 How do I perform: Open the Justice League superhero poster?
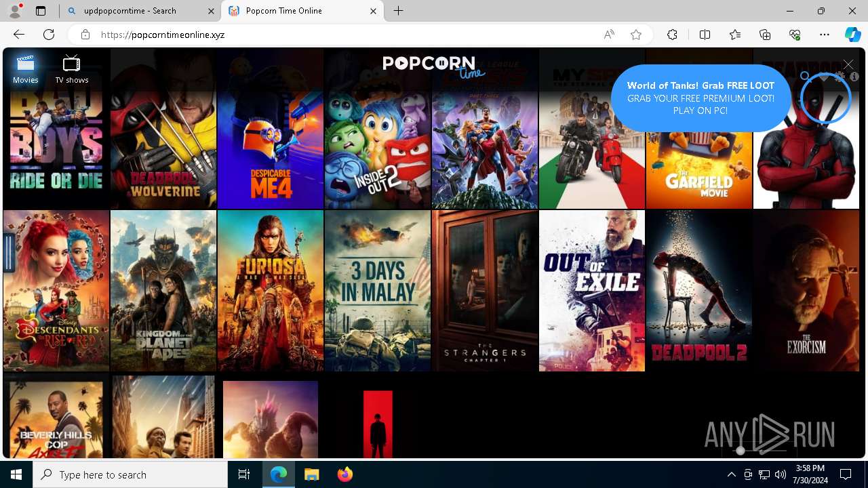pyautogui.click(x=485, y=129)
